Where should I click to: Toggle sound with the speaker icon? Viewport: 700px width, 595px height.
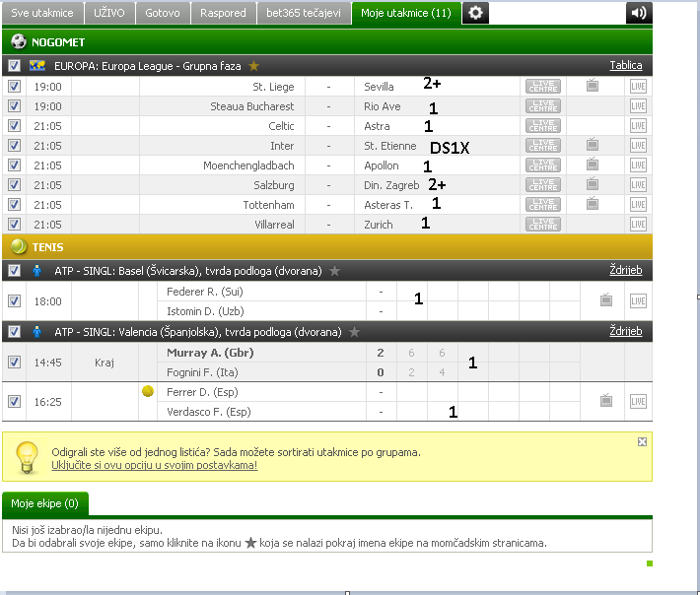point(639,13)
